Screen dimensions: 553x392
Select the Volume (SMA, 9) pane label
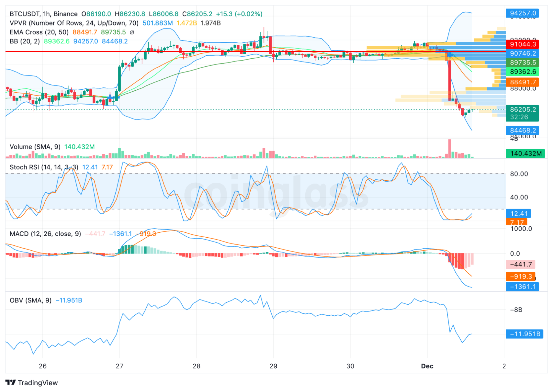35,147
